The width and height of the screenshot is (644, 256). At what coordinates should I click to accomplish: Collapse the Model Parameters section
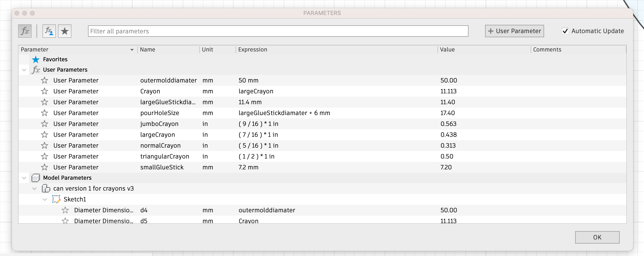tap(24, 178)
